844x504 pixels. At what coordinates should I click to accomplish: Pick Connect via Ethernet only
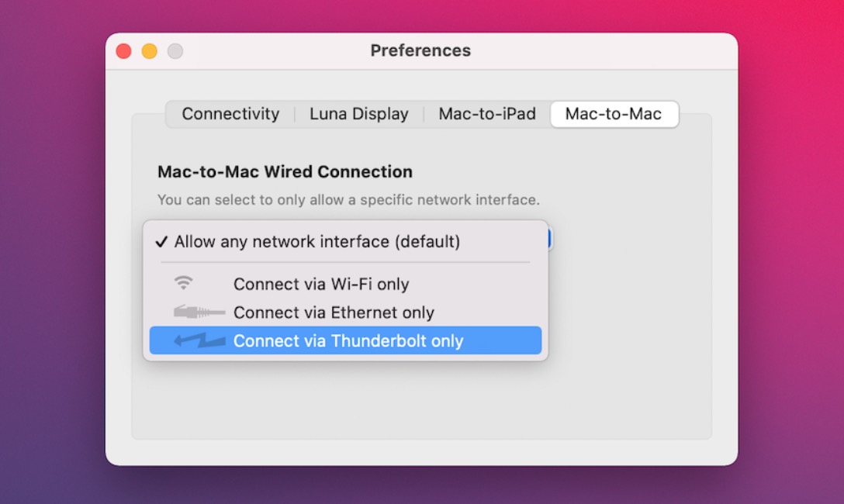334,312
